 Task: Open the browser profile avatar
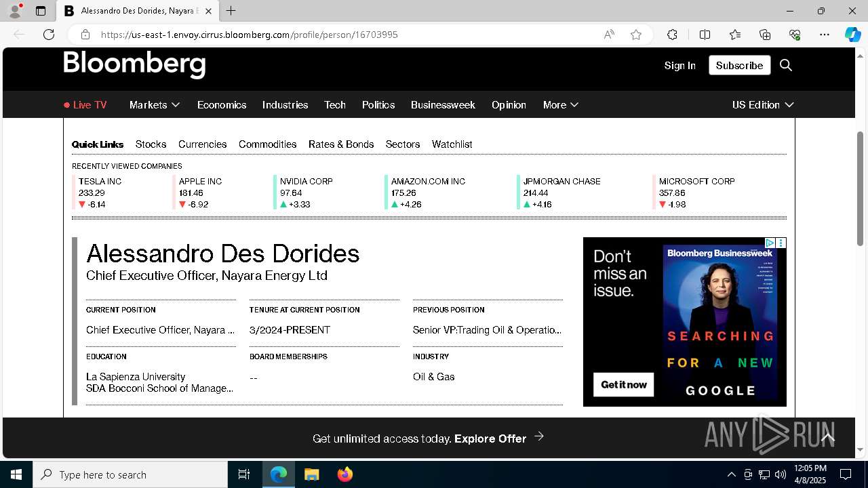coord(15,11)
